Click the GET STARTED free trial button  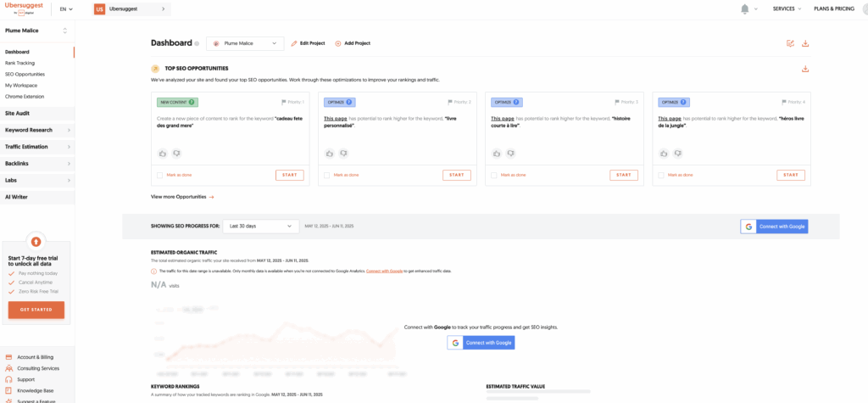36,310
